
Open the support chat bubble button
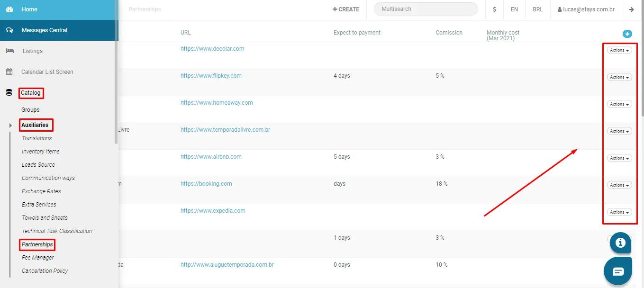(x=618, y=271)
